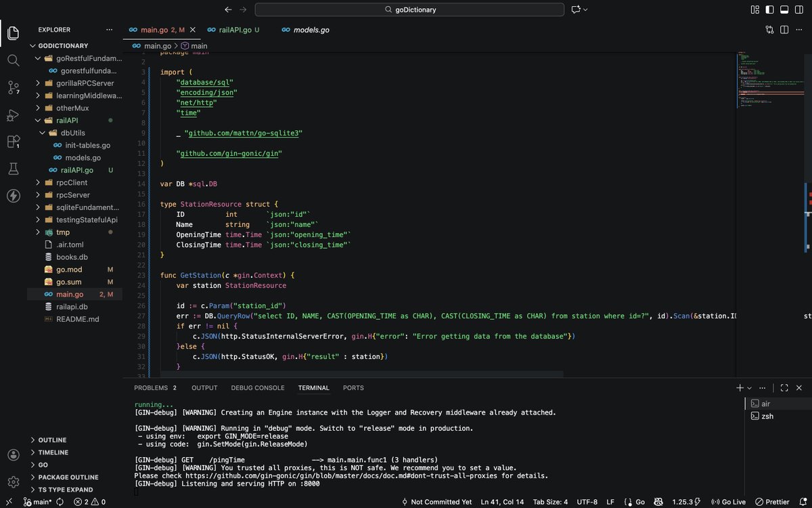Screen dimensions: 812x508
Task: Open the Source Control view
Action: (x=14, y=87)
